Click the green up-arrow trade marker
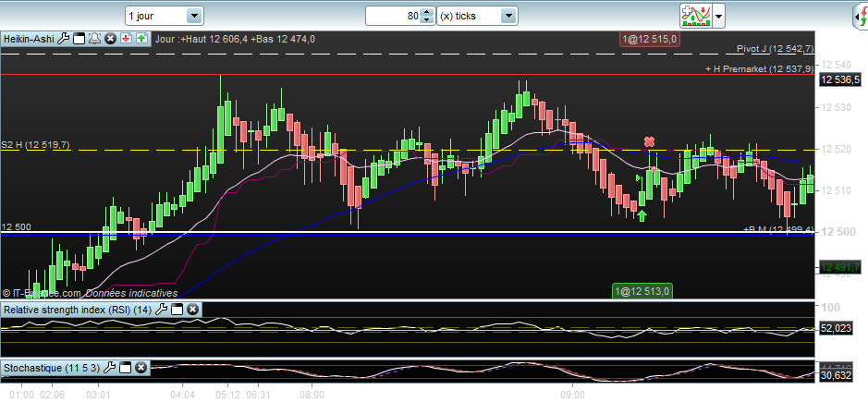The width and height of the screenshot is (868, 402). [x=642, y=214]
